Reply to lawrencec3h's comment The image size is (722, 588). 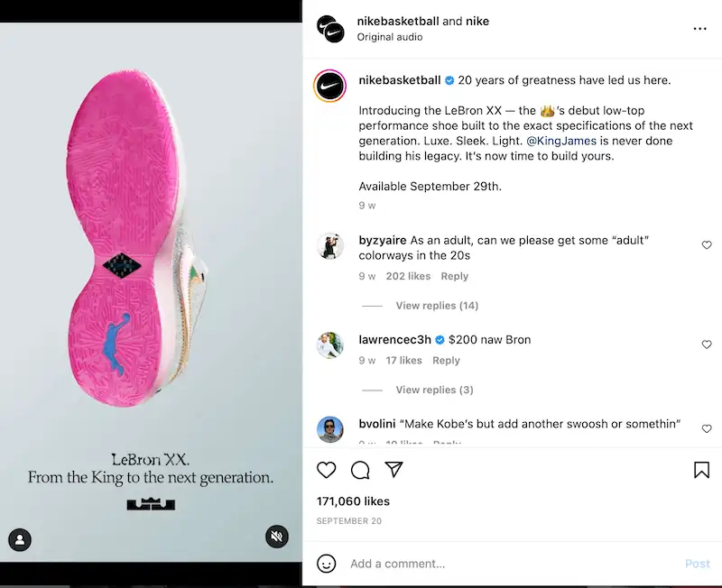(446, 360)
